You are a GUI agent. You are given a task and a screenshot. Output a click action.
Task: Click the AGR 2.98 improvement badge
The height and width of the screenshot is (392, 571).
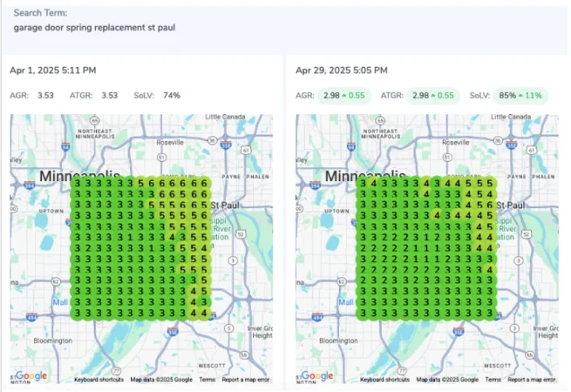point(344,96)
